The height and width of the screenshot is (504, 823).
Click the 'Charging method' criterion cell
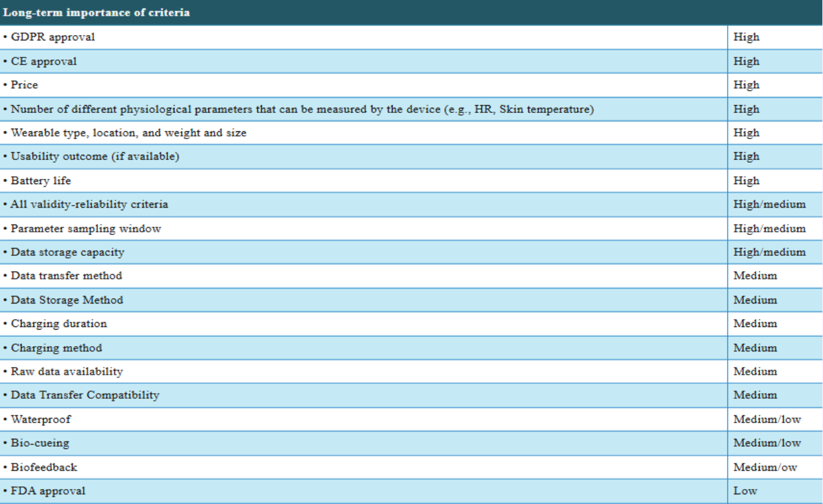[56, 347]
